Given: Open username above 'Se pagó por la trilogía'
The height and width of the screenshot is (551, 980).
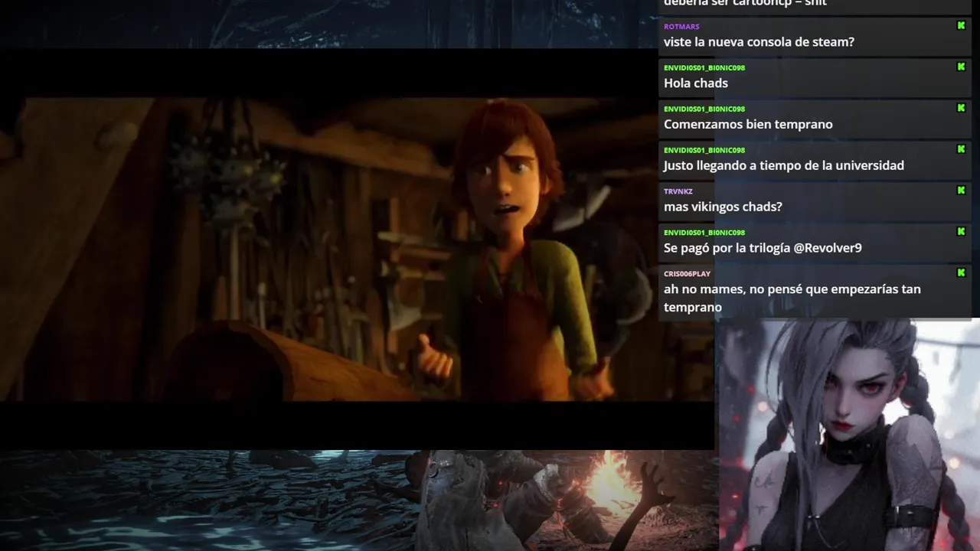Looking at the screenshot, I should pyautogui.click(x=704, y=232).
